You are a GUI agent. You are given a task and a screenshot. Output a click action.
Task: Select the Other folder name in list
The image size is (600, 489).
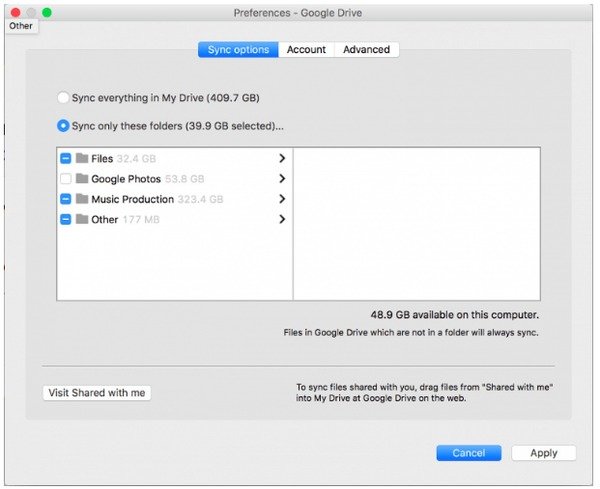[105, 220]
